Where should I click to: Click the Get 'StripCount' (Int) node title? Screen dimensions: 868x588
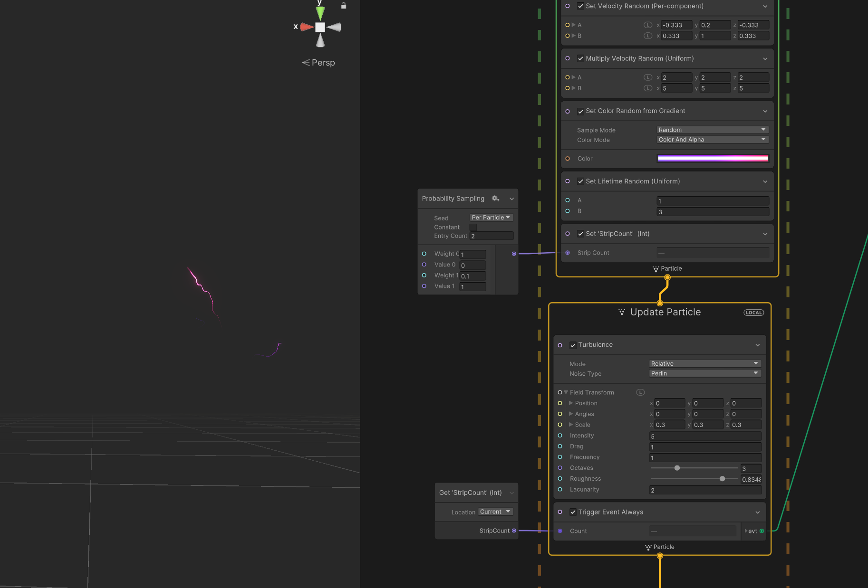point(470,493)
